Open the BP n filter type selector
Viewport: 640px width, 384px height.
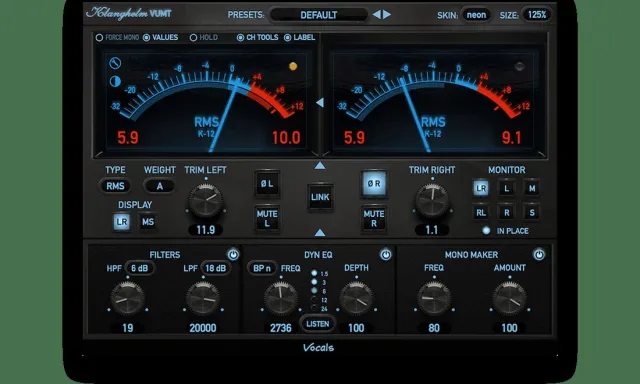262,268
